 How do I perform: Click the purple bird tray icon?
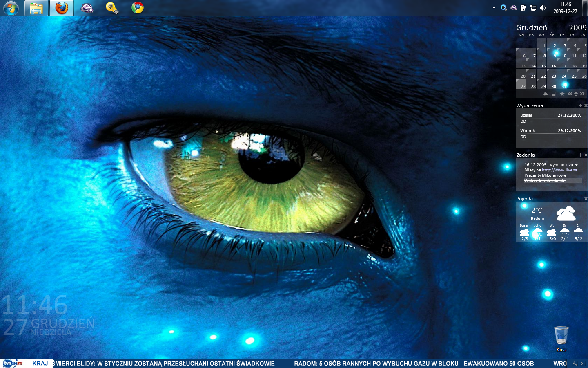pyautogui.click(x=514, y=8)
